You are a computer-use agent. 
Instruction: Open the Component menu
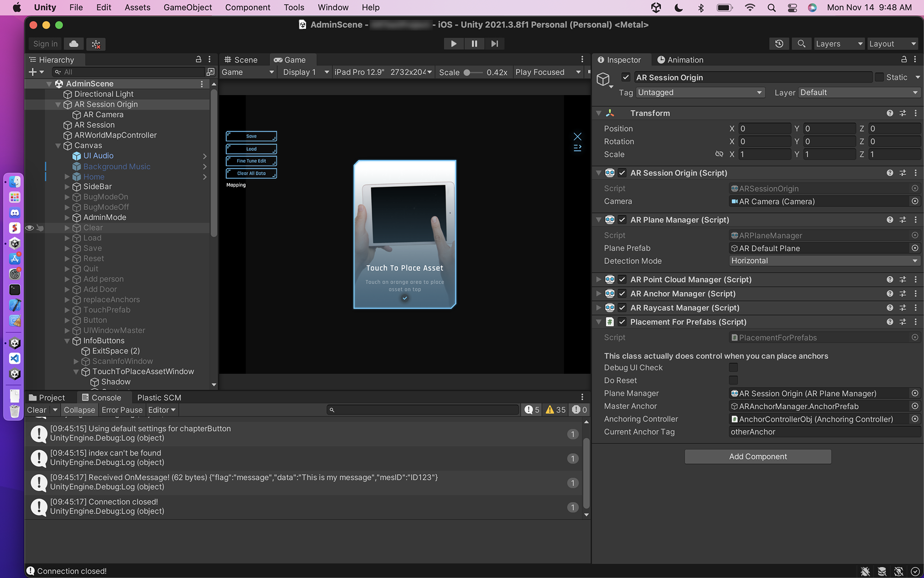tap(248, 7)
